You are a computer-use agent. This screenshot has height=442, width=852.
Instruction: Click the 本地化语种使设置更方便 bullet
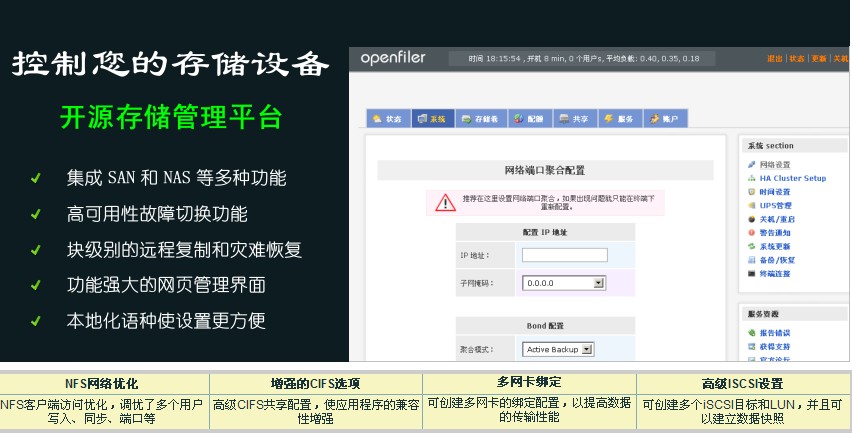point(166,321)
